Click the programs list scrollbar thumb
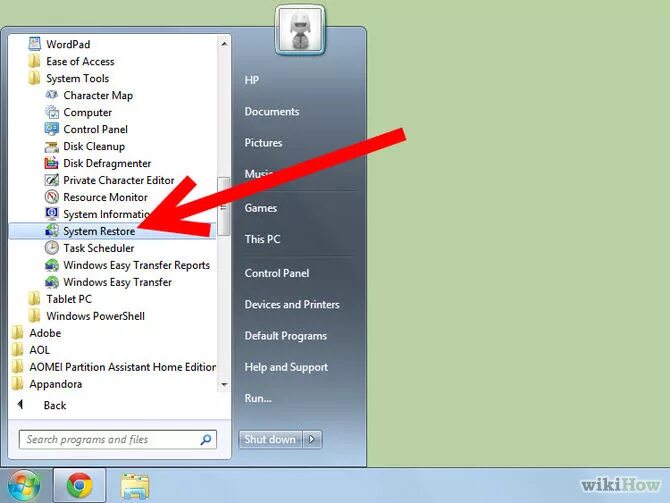 coord(224,206)
